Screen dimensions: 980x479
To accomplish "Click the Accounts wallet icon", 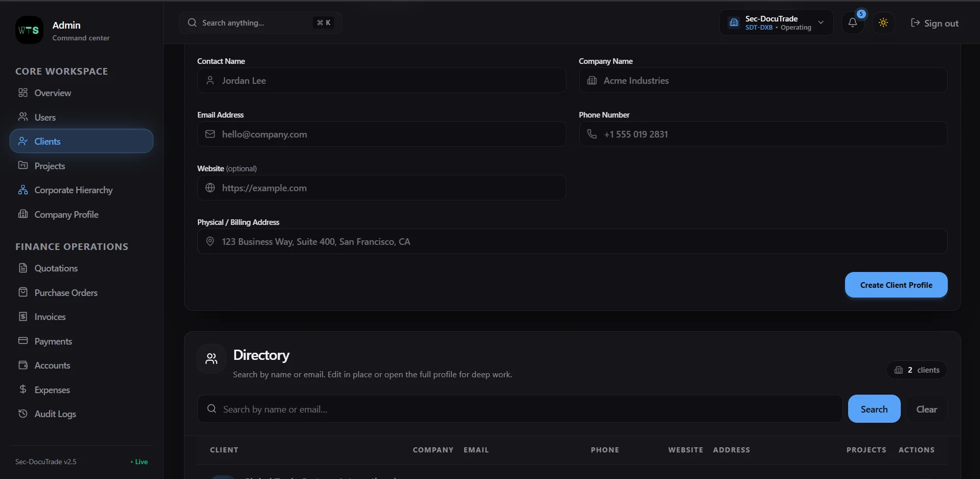I will click(x=23, y=365).
